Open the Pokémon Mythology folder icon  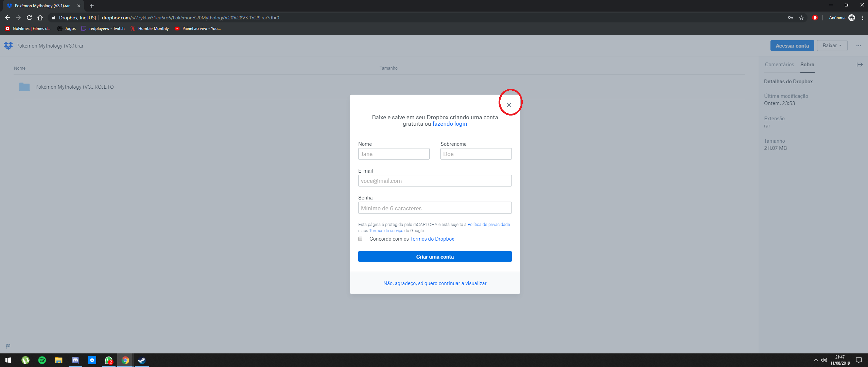click(24, 87)
